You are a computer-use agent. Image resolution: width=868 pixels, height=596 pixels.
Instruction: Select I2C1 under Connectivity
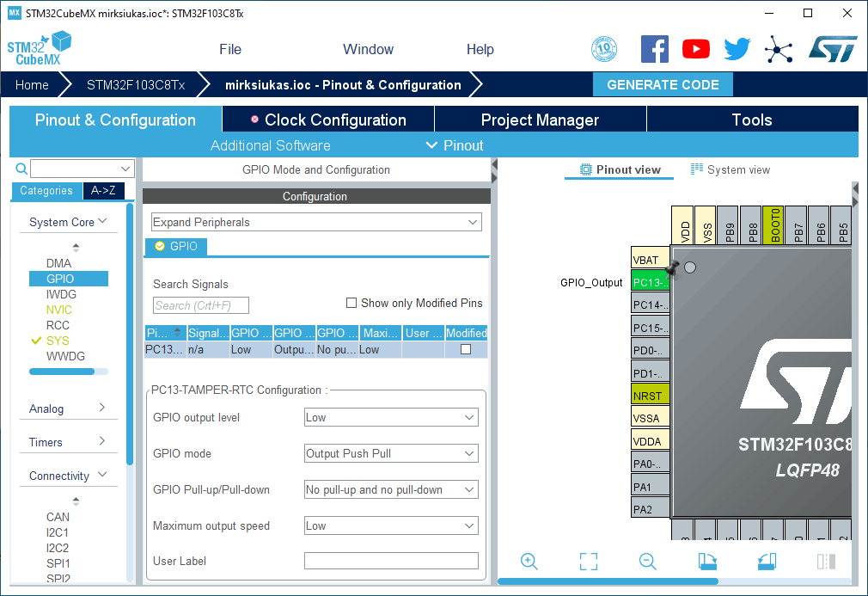57,532
